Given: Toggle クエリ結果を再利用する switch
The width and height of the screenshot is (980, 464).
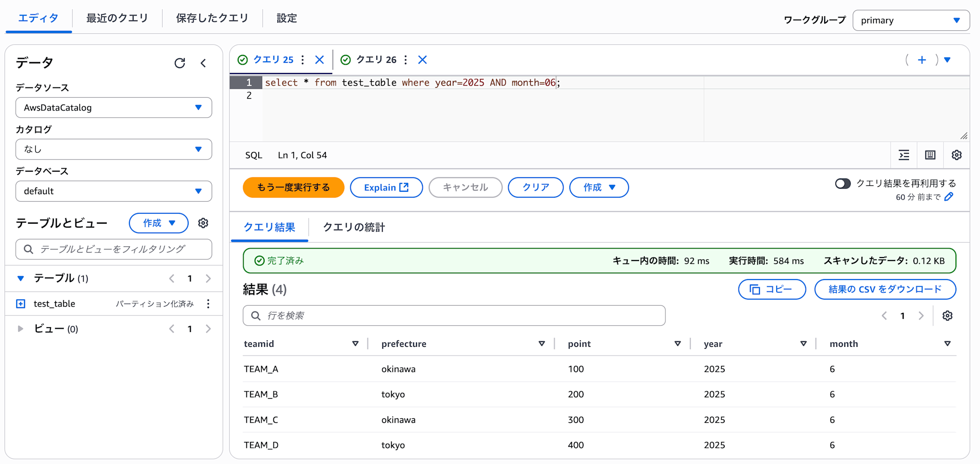Looking at the screenshot, I should [x=843, y=183].
